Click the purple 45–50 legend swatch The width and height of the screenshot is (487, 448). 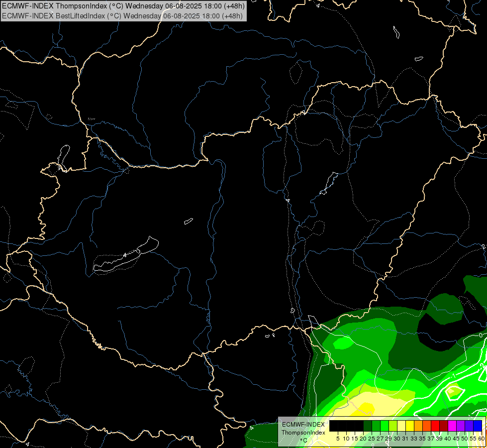[x=461, y=426]
